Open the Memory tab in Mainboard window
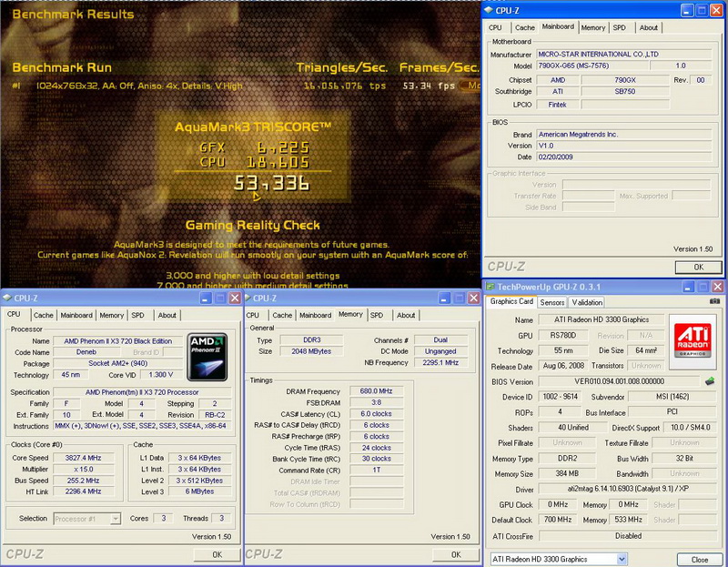The width and height of the screenshot is (728, 567). click(x=593, y=27)
